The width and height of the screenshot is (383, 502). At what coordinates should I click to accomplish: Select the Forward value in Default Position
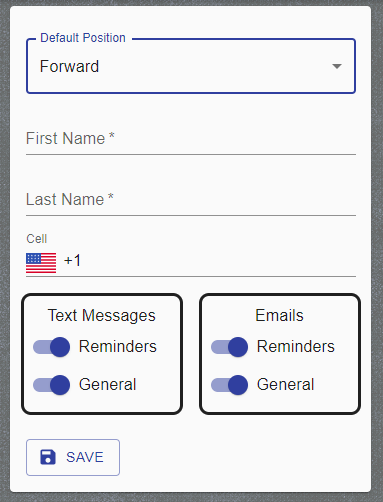[x=69, y=66]
